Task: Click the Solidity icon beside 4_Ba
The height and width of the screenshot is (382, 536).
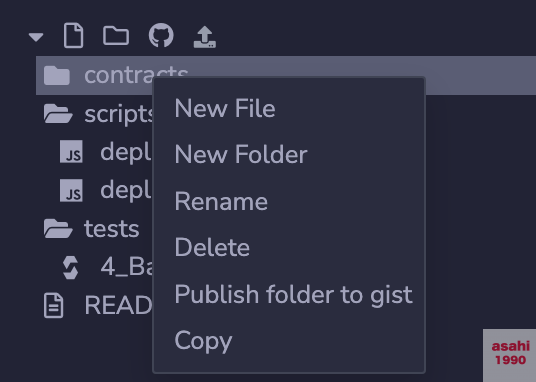Action: 70,267
